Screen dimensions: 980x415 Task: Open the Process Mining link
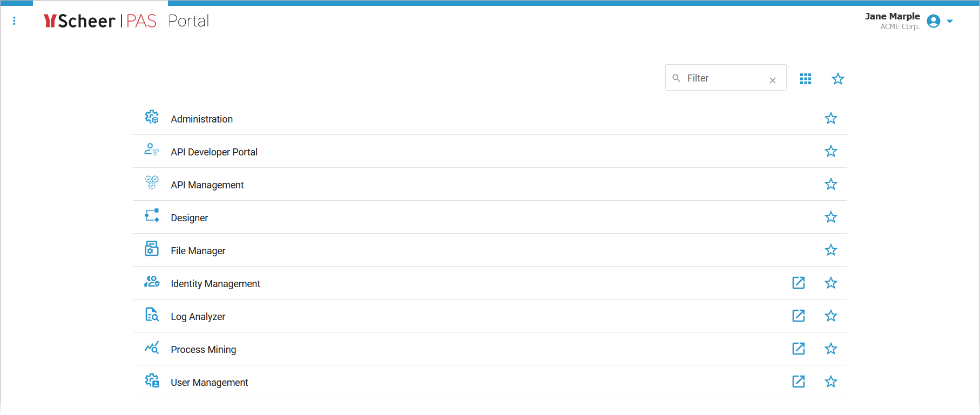click(x=204, y=350)
